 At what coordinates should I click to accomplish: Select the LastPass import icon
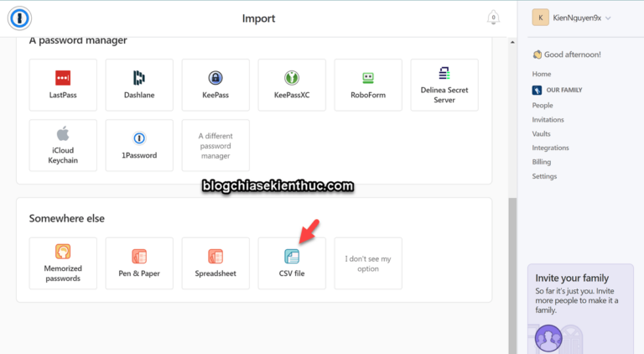pyautogui.click(x=63, y=78)
